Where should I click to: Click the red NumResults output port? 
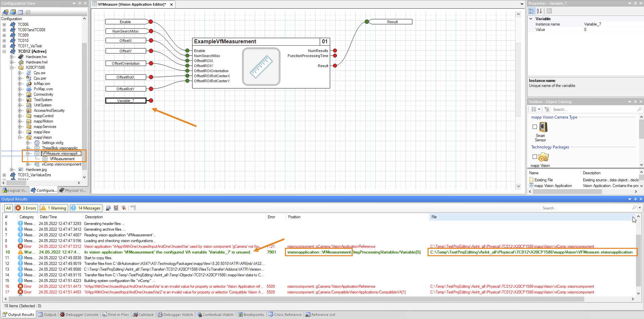pyautogui.click(x=335, y=51)
